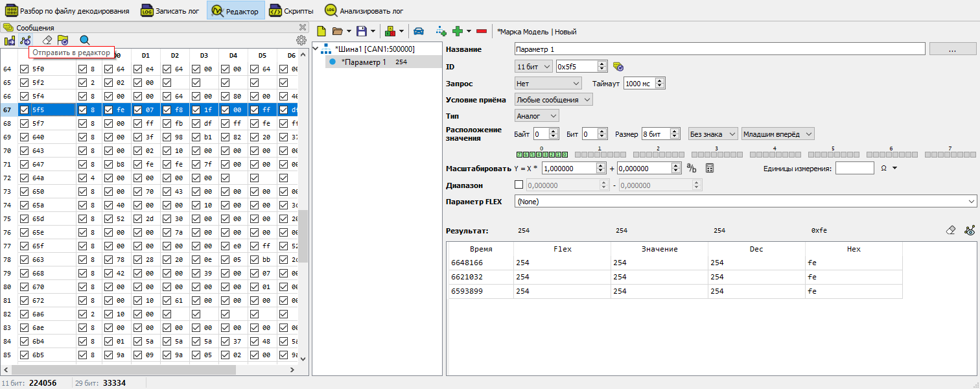980x389 pixels.
Task: Toggle the checkbox for message ID 640
Action: click(x=24, y=137)
